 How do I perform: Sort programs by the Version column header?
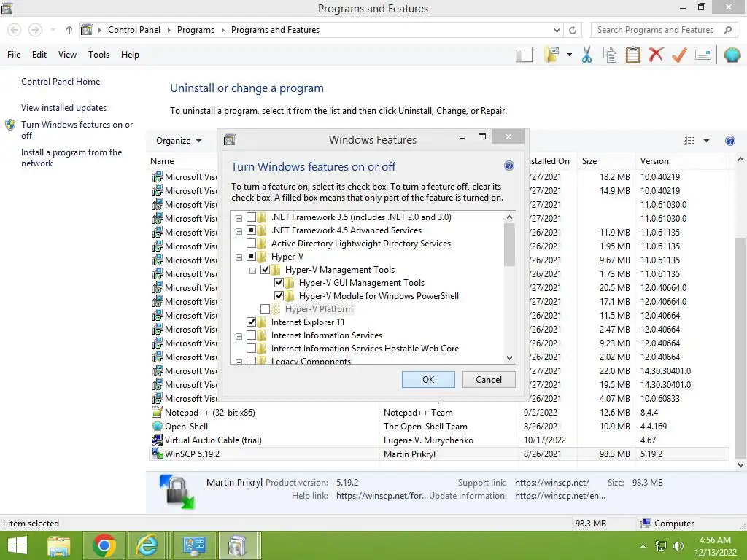click(681, 161)
